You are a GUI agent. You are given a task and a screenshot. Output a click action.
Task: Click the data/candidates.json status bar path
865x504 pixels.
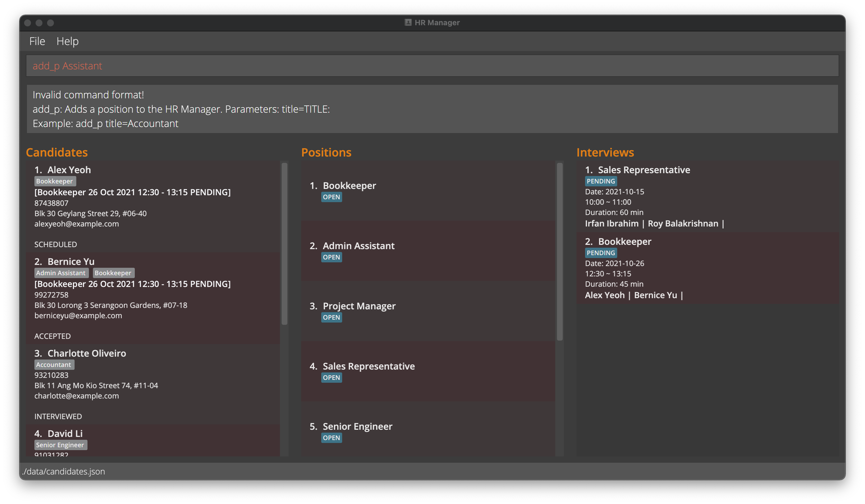[x=64, y=471]
